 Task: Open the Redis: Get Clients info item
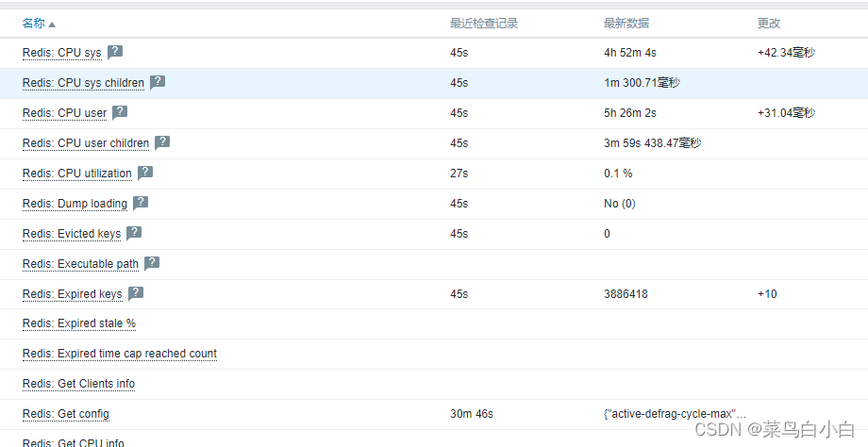pos(78,384)
